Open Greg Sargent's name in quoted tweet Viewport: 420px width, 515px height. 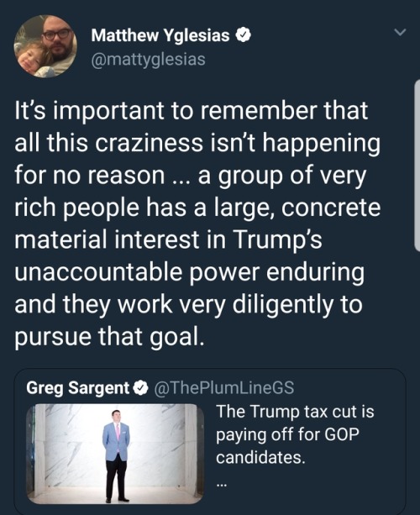tap(78, 388)
